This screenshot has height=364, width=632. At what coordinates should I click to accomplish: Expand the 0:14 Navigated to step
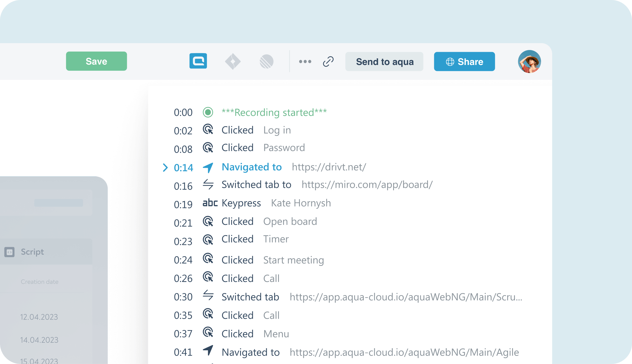[x=165, y=168]
